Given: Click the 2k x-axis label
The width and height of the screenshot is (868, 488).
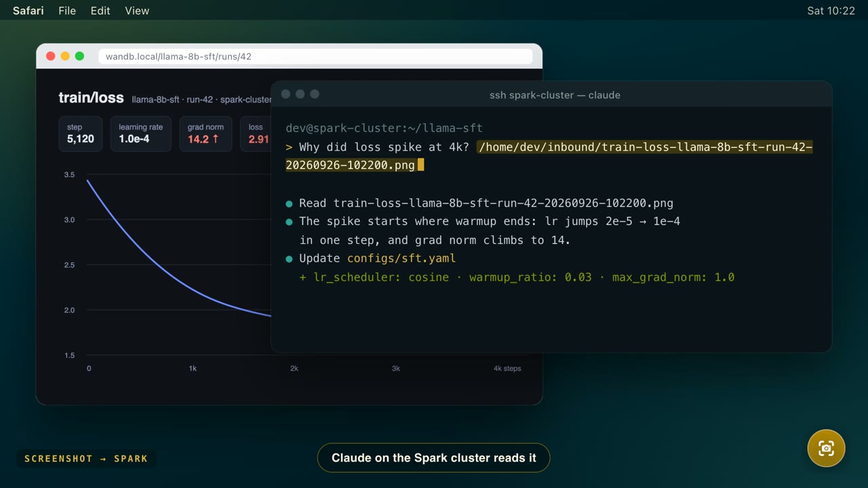Looking at the screenshot, I should [294, 369].
